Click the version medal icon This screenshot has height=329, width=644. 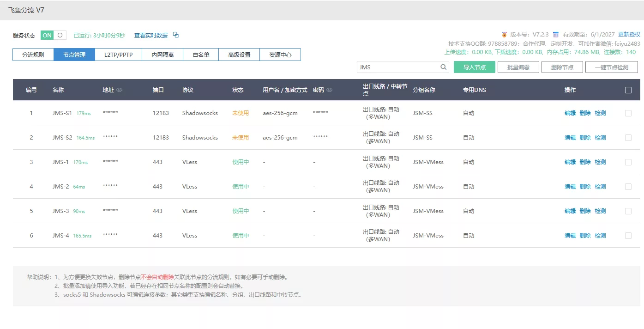pyautogui.click(x=504, y=35)
